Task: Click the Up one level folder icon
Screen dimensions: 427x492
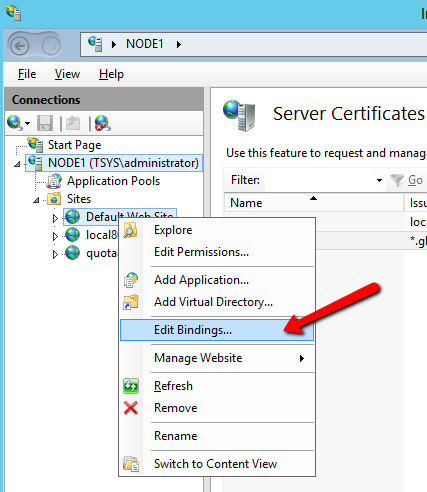Action: [x=73, y=123]
